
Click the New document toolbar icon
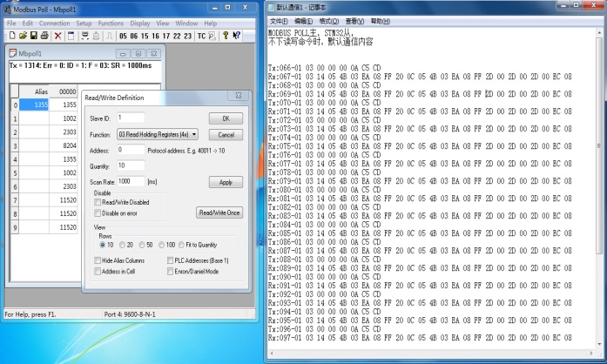tap(12, 36)
